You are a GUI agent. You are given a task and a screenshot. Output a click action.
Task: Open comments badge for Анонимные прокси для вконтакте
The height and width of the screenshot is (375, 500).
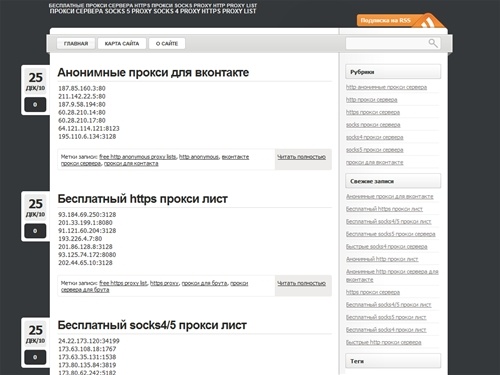(x=35, y=105)
